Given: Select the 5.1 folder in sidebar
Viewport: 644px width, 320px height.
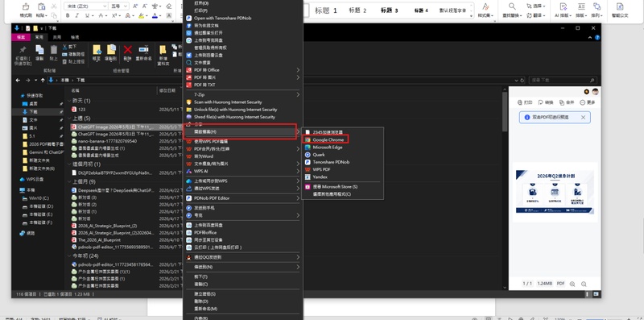Looking at the screenshot, I should coord(32,136).
